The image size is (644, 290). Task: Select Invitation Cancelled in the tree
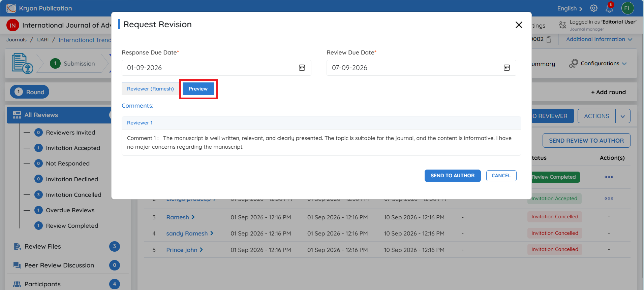tap(73, 195)
